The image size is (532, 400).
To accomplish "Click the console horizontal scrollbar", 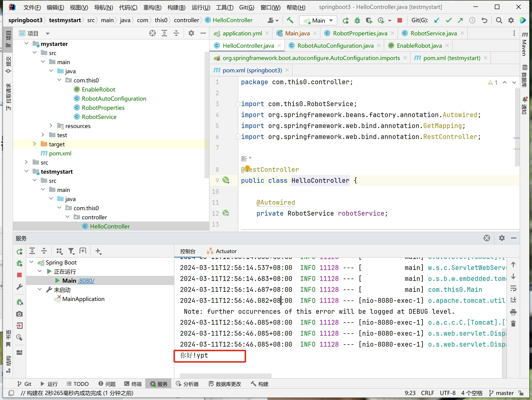I will click(x=226, y=375).
